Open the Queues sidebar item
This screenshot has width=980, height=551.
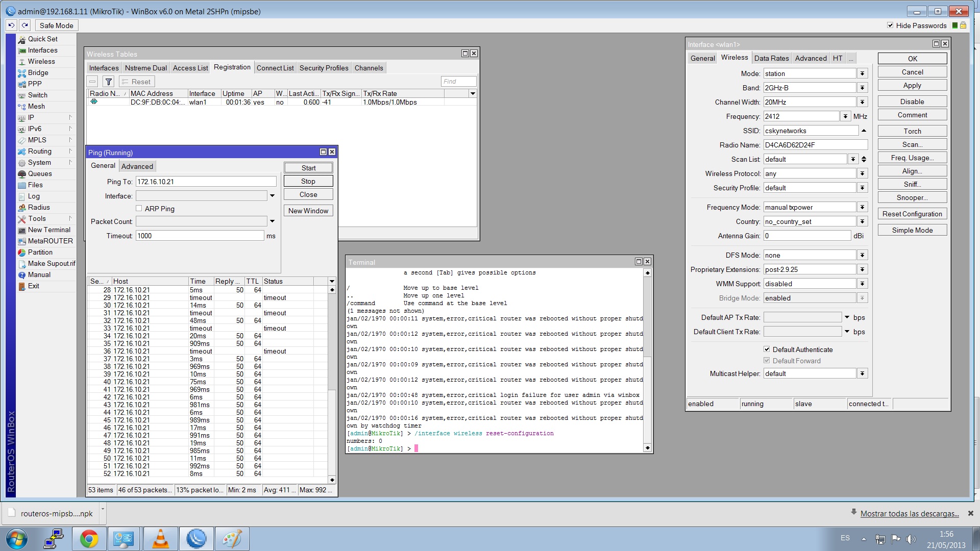pyautogui.click(x=39, y=173)
